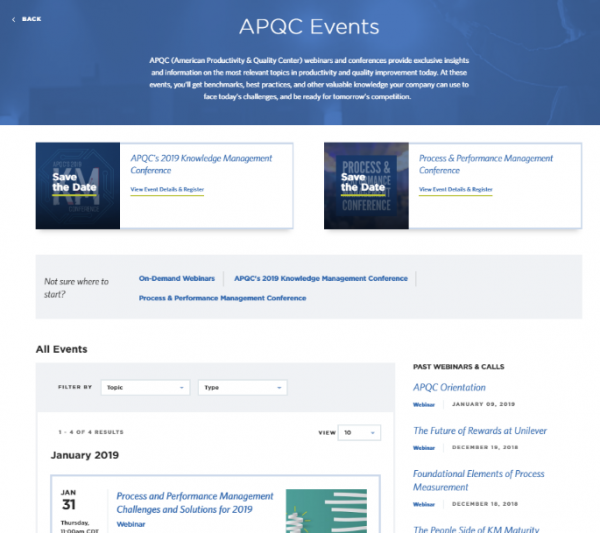Expand the Type filter dropdown
Image resolution: width=600 pixels, height=533 pixels.
(243, 388)
